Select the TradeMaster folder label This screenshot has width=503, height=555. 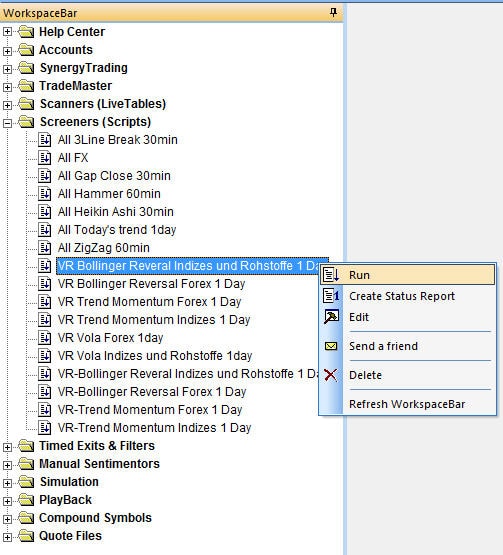[x=75, y=86]
